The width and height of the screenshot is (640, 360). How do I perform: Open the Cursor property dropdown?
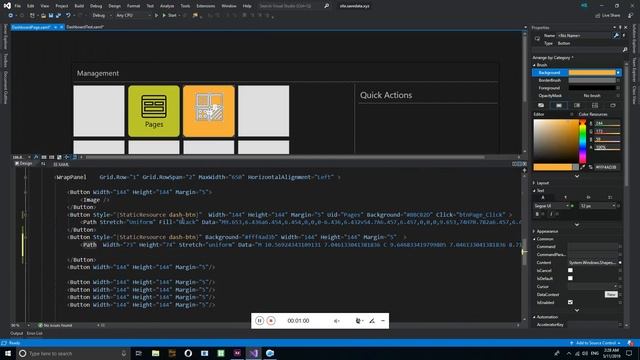(592, 287)
